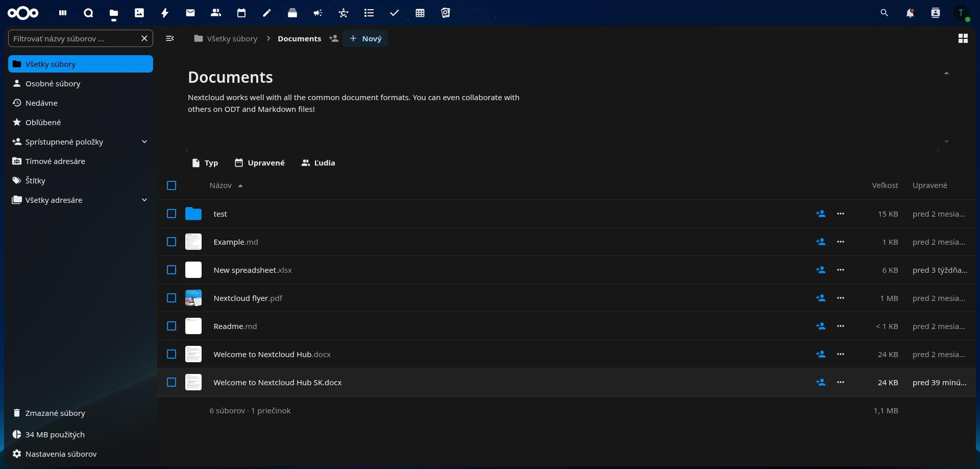Open the Photos app
Screen dimensions: 980x469
pos(139,13)
